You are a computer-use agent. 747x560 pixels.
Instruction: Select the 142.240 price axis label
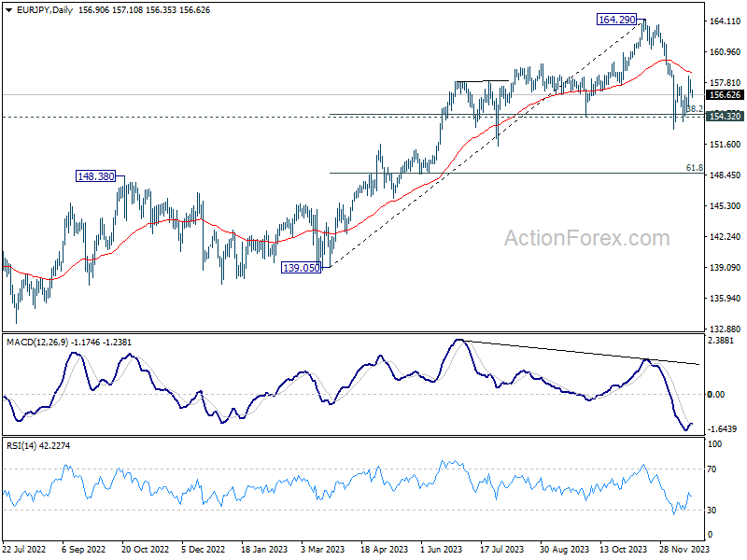pyautogui.click(x=726, y=237)
